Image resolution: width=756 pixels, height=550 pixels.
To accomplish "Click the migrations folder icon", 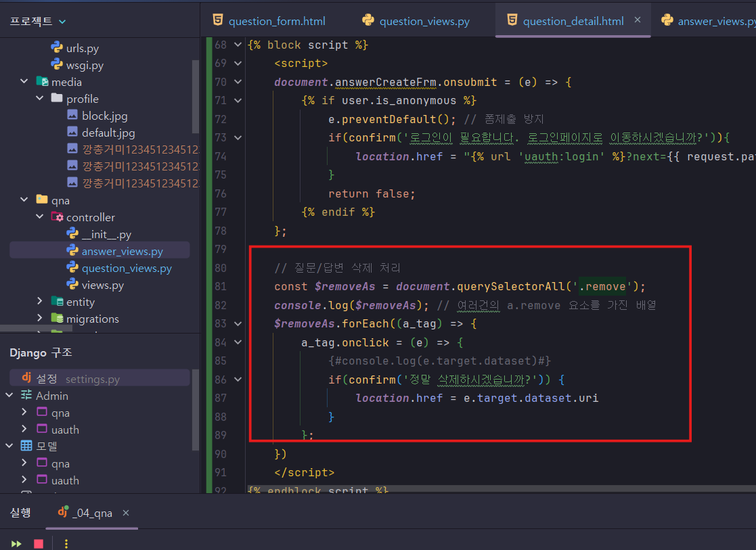I will 57,318.
